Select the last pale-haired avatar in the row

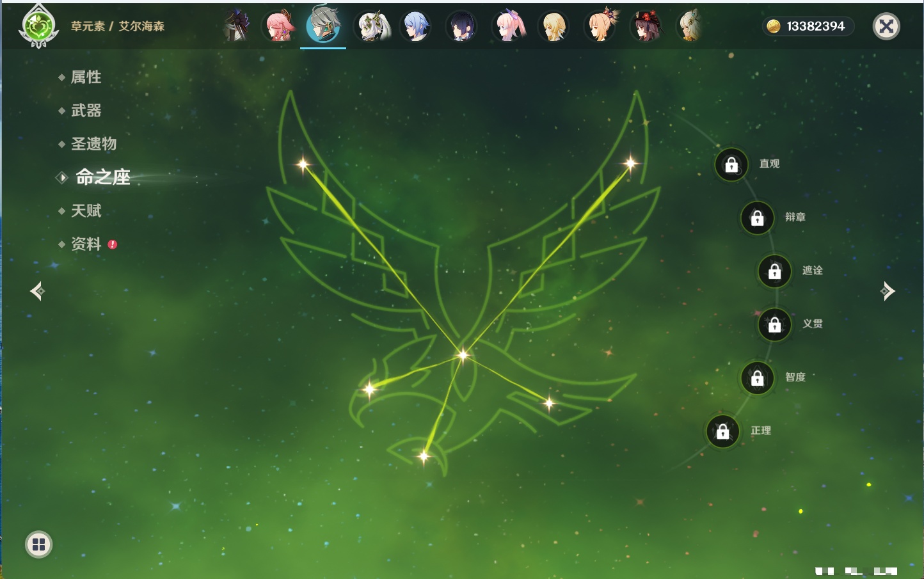pyautogui.click(x=690, y=26)
